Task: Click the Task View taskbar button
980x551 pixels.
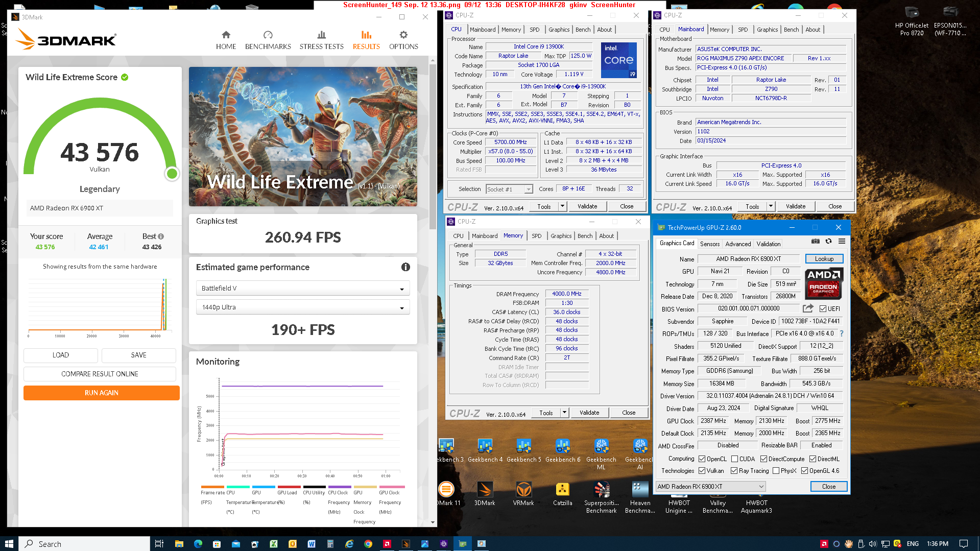Action: point(159,544)
